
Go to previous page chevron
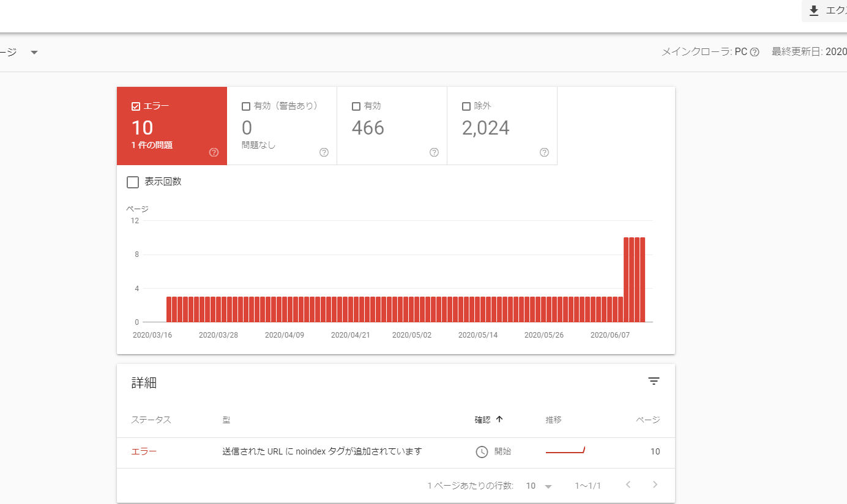coord(628,485)
